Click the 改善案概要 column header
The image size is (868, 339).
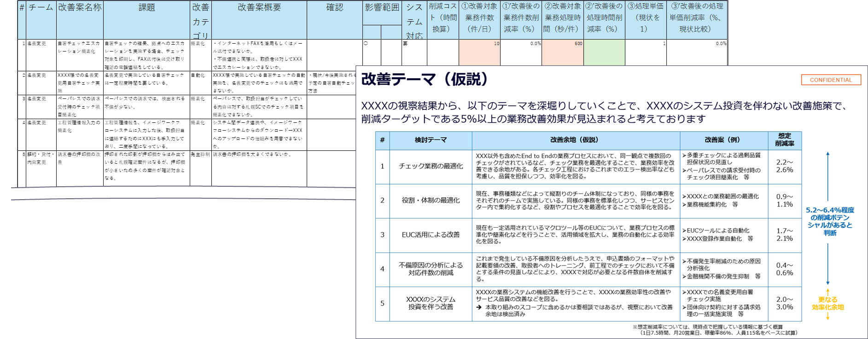point(259,20)
